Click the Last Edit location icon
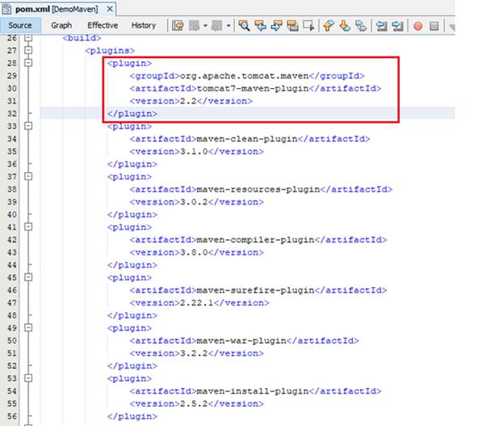The width and height of the screenshot is (504, 426). tap(178, 25)
